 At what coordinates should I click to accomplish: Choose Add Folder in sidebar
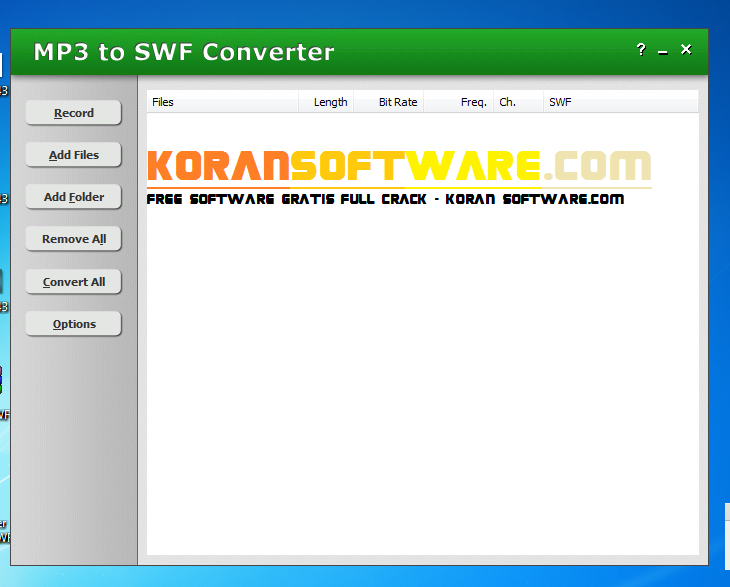point(74,196)
